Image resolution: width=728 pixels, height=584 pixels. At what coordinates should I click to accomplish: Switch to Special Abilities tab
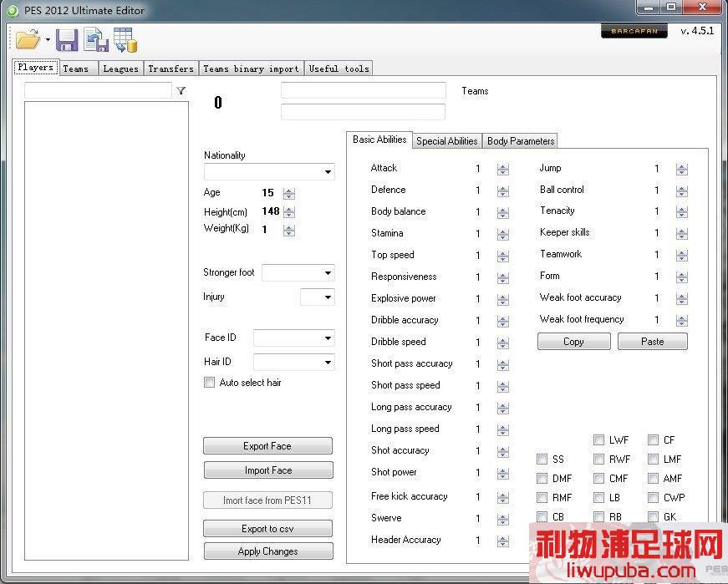tap(447, 141)
